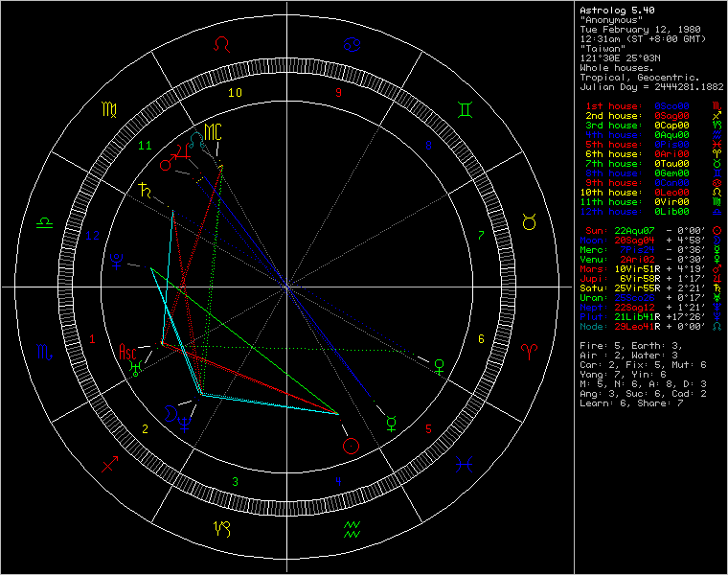728x575 pixels.
Task: Select the Taurus sign on the outer ring
Action: [528, 222]
